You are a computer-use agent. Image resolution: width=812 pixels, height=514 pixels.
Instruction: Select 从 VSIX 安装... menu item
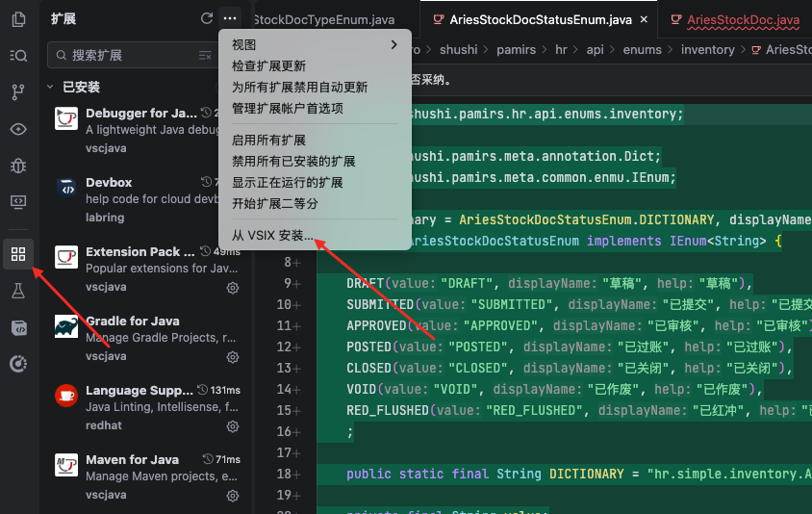coord(272,235)
